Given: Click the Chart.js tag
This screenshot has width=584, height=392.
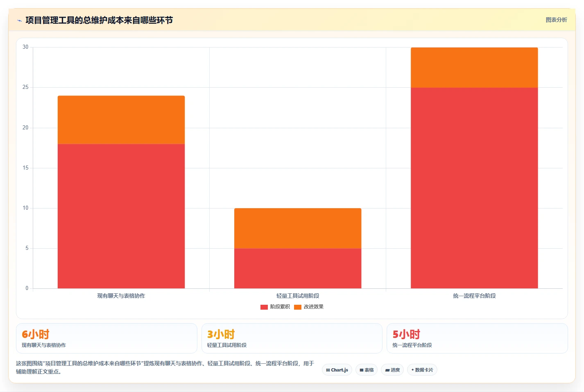Looking at the screenshot, I should [x=337, y=370].
